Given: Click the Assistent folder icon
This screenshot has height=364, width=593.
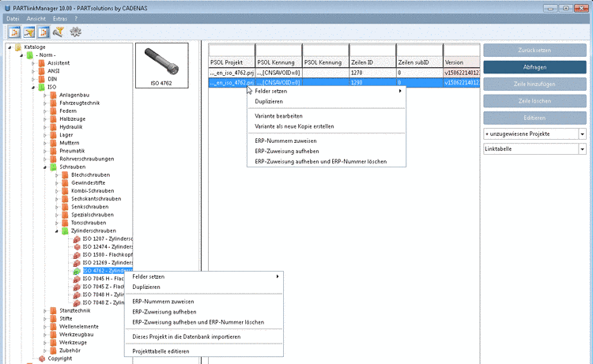Looking at the screenshot, I should click(x=41, y=63).
